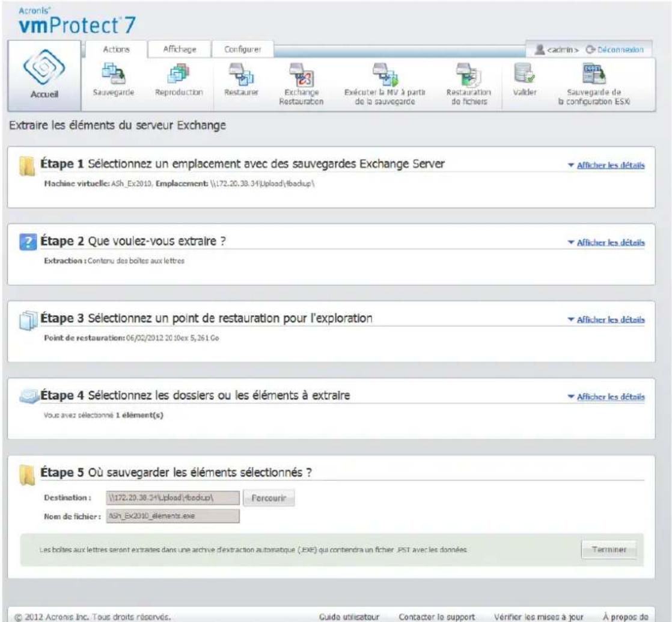The height and width of the screenshot is (622, 672).
Task: Open Sauvegarde de la configuration ESXi
Action: click(x=594, y=84)
